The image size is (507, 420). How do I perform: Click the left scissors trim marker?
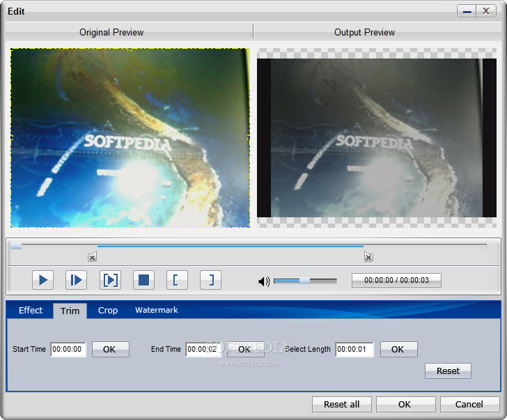point(92,257)
